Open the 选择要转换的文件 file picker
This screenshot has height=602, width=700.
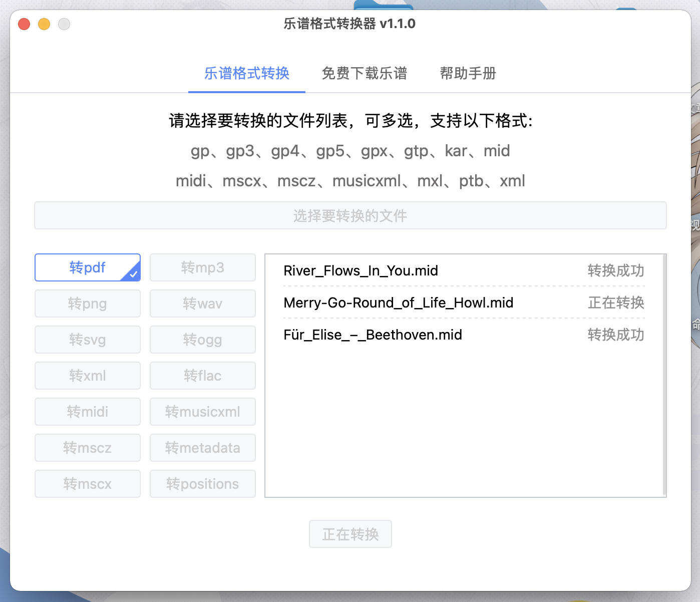[350, 215]
